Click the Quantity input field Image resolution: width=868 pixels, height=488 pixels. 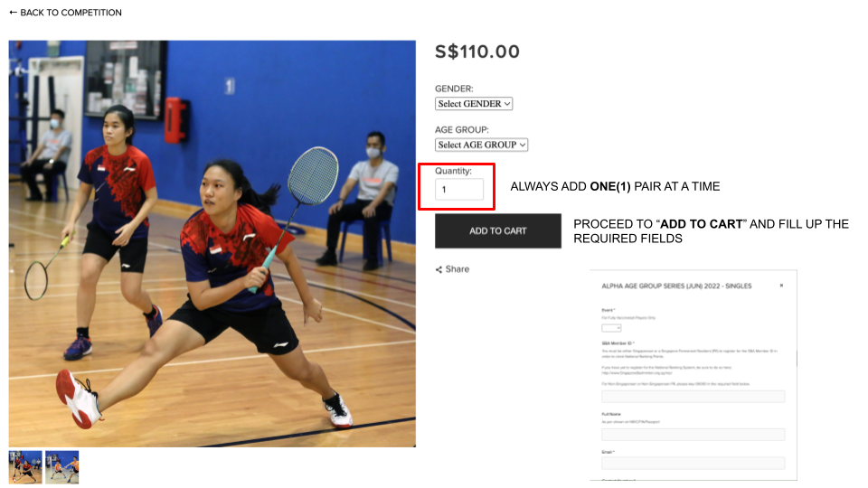coord(459,189)
